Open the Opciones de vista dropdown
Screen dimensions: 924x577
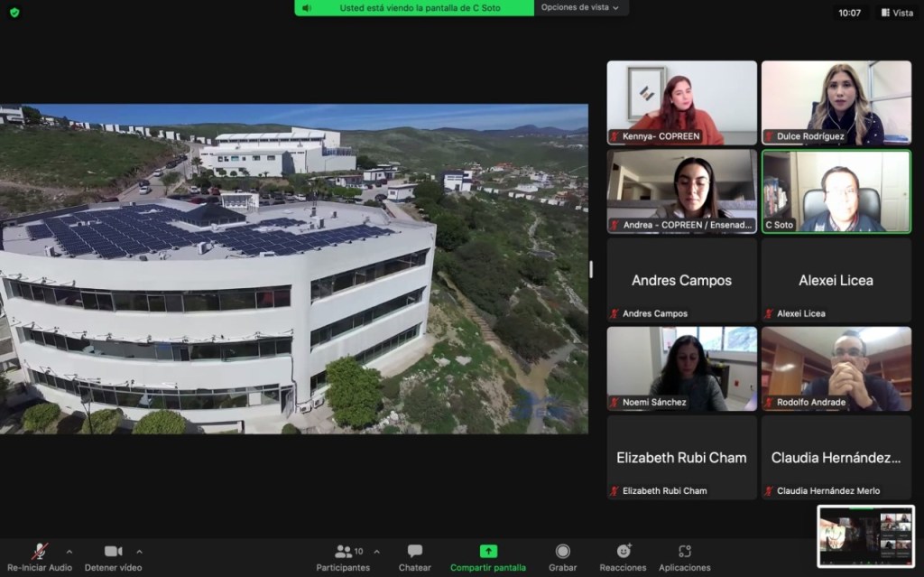pos(580,8)
